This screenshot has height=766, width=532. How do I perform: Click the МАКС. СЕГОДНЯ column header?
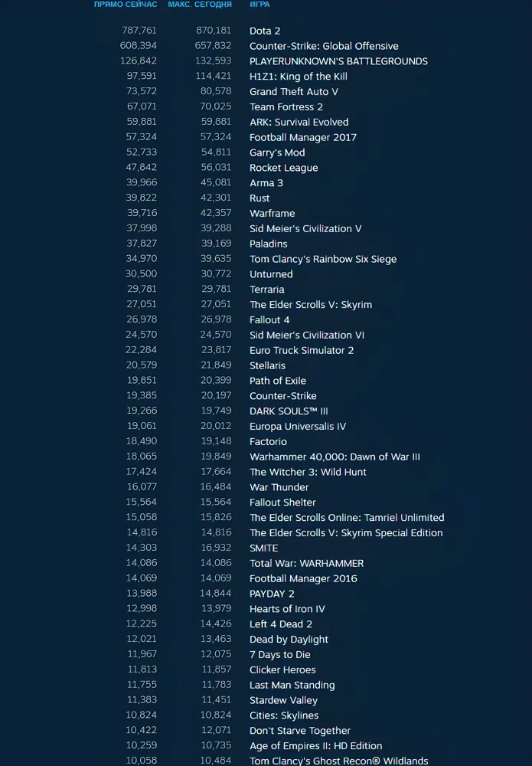[x=200, y=5]
